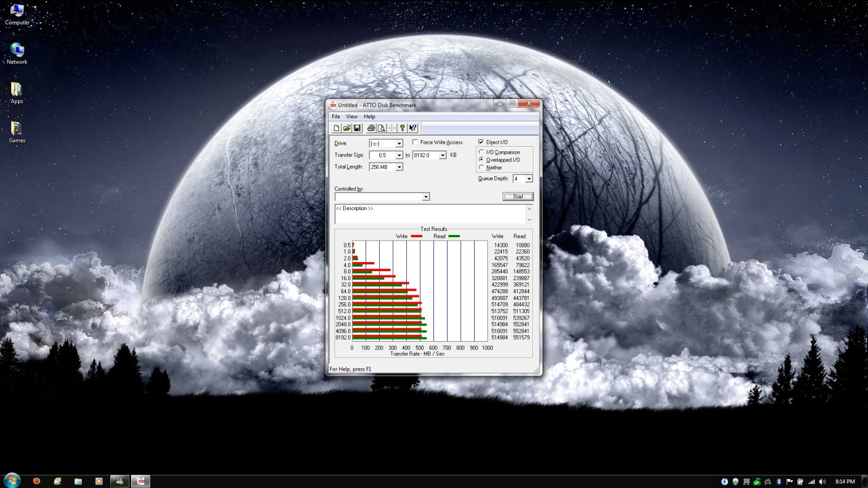868x488 pixels.
Task: Click the green Read legend swatch
Action: pyautogui.click(x=454, y=236)
